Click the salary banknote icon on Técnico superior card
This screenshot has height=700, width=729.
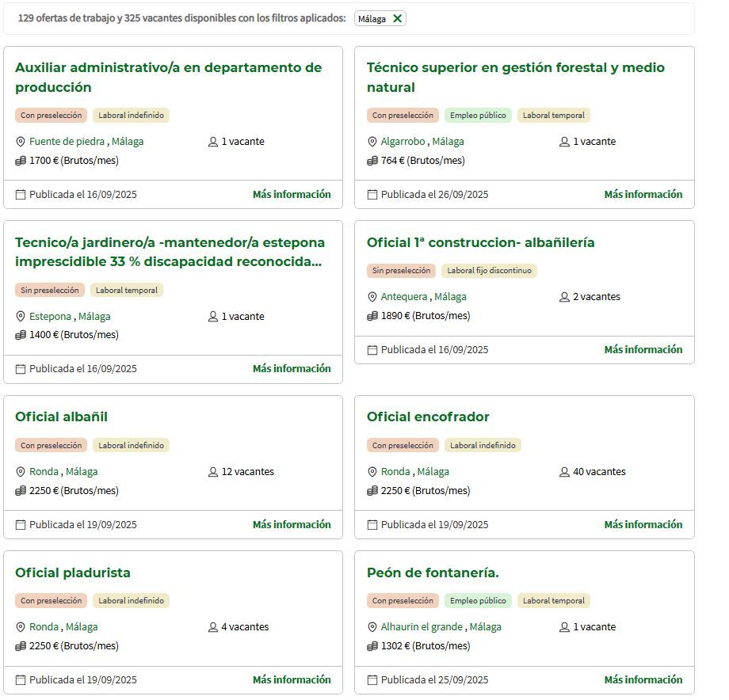371,160
